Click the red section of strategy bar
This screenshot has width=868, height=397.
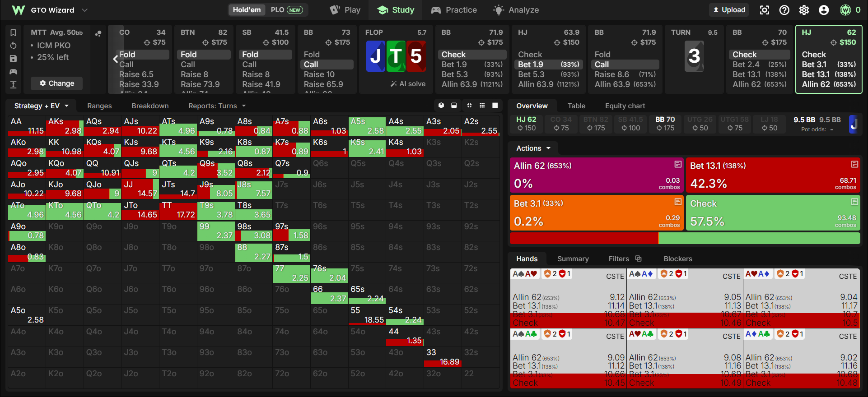pyautogui.click(x=584, y=238)
